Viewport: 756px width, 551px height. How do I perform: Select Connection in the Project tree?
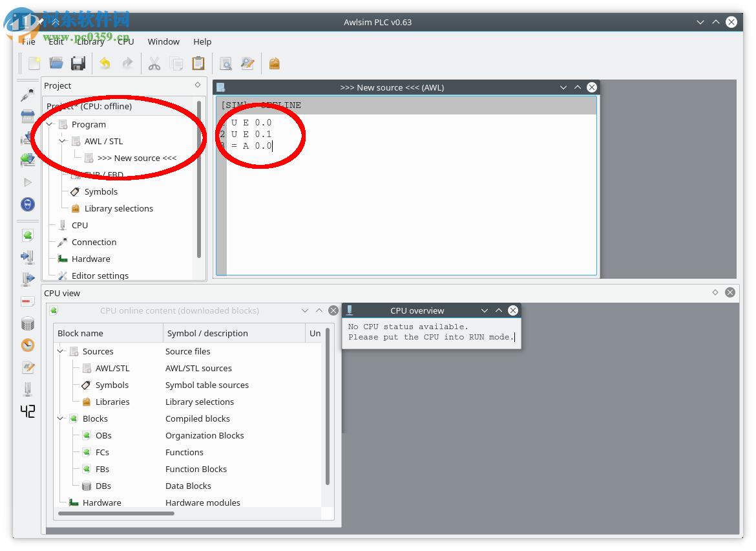click(x=94, y=243)
